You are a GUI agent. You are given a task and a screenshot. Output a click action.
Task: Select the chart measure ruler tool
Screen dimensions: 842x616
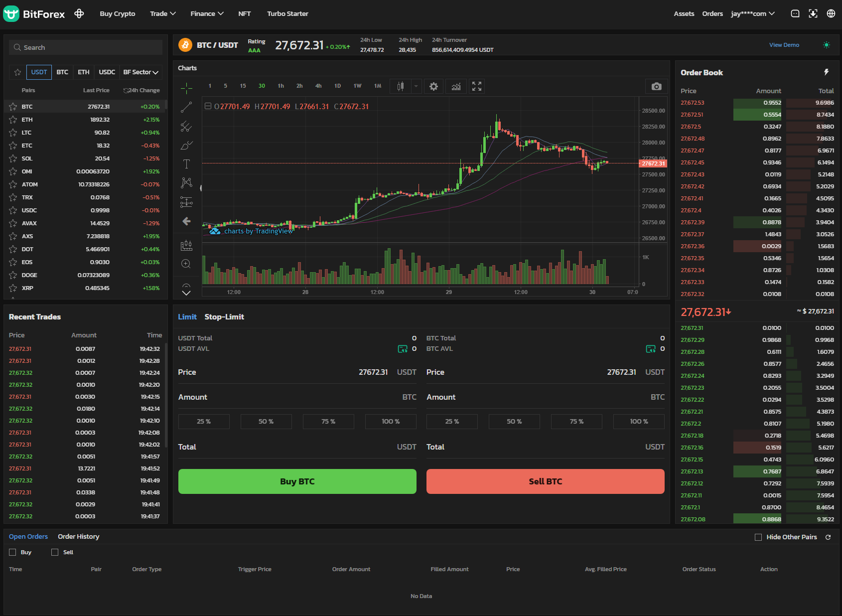[x=186, y=245]
